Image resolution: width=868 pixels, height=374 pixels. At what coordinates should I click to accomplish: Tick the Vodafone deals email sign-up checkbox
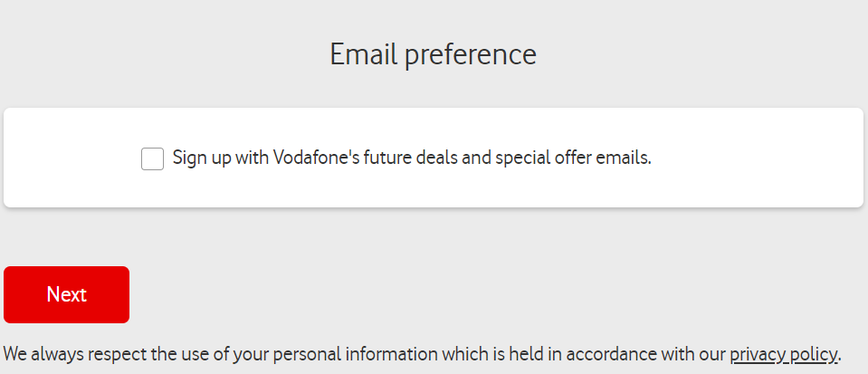coord(152,159)
